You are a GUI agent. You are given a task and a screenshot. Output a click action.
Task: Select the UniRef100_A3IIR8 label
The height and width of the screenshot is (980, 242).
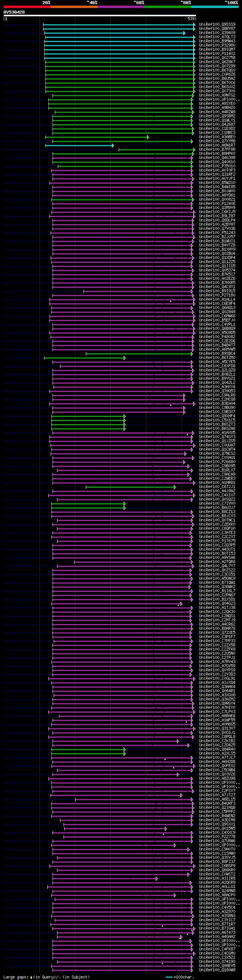[217, 879]
